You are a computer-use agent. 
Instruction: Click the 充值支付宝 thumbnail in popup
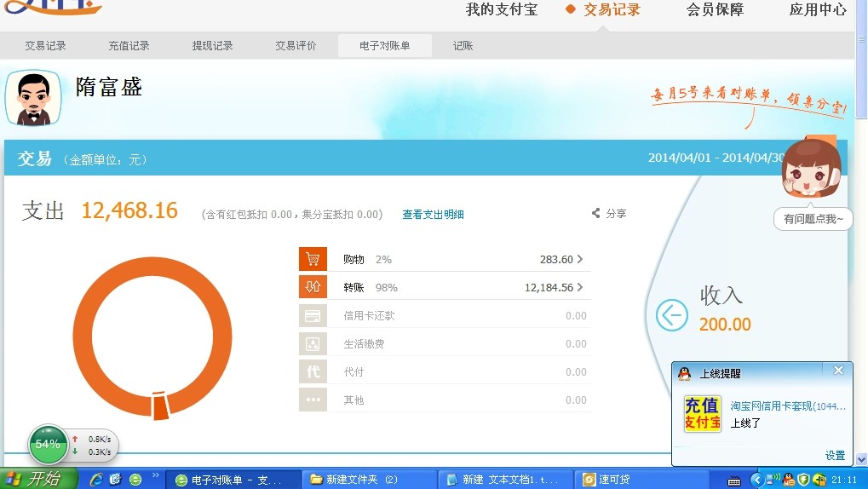coord(703,414)
